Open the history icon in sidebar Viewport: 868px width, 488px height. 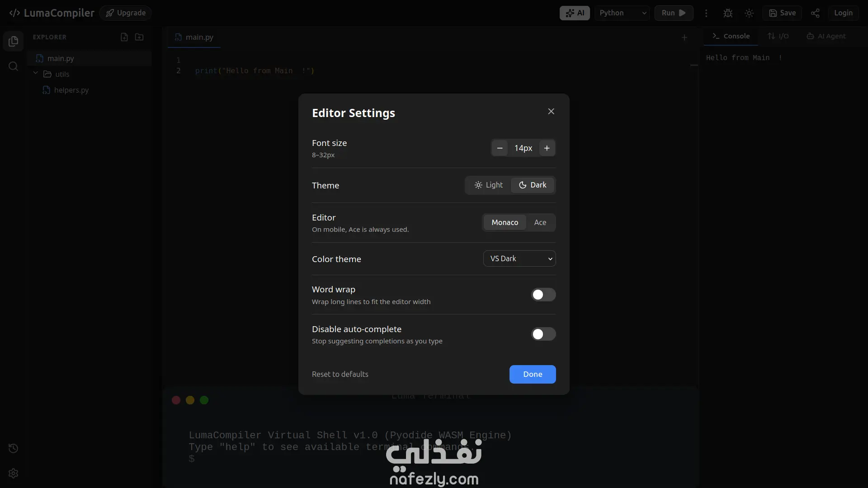(13, 448)
